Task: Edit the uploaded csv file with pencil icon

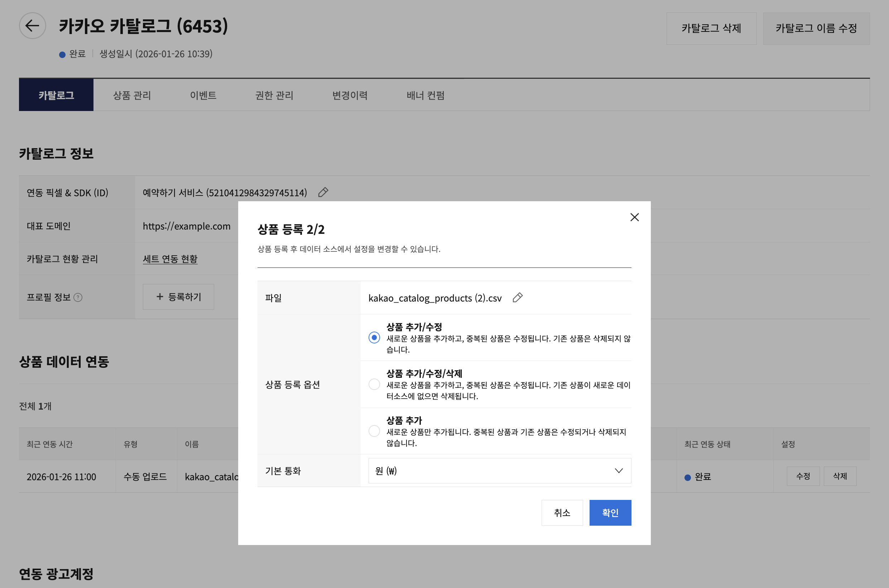Action: [517, 297]
